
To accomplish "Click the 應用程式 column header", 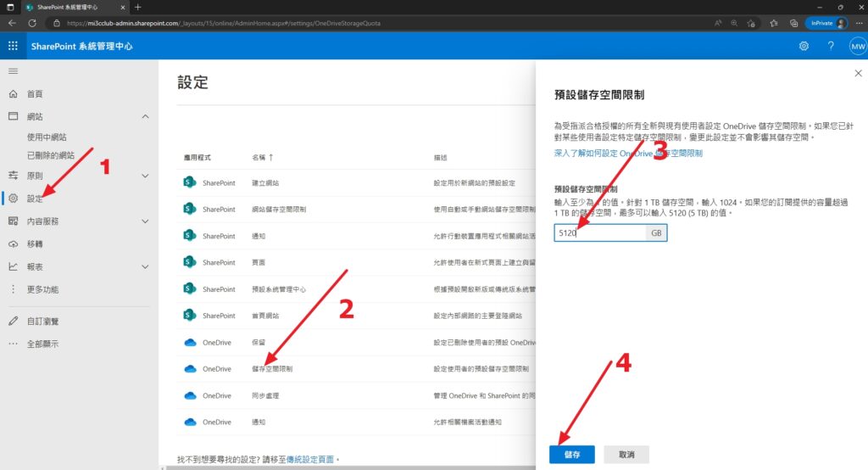I will 197,158.
